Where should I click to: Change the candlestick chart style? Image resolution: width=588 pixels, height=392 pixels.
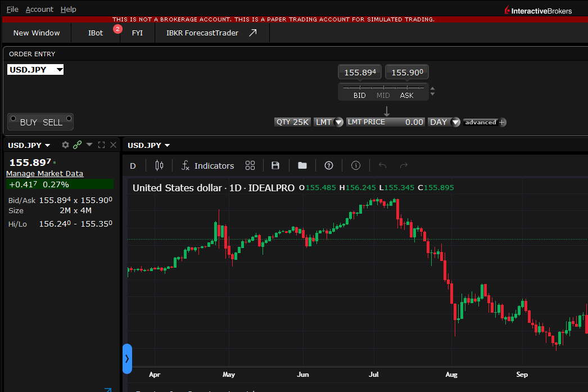pos(160,165)
